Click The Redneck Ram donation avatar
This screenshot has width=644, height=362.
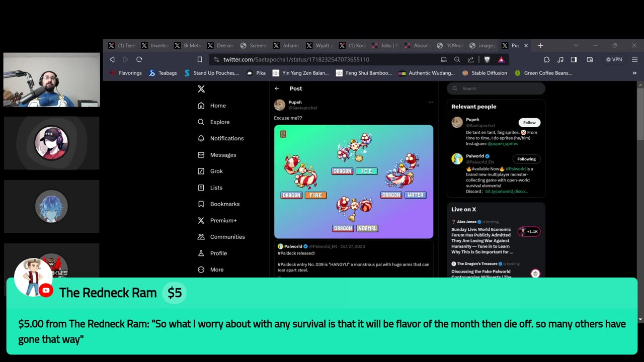pos(32,277)
